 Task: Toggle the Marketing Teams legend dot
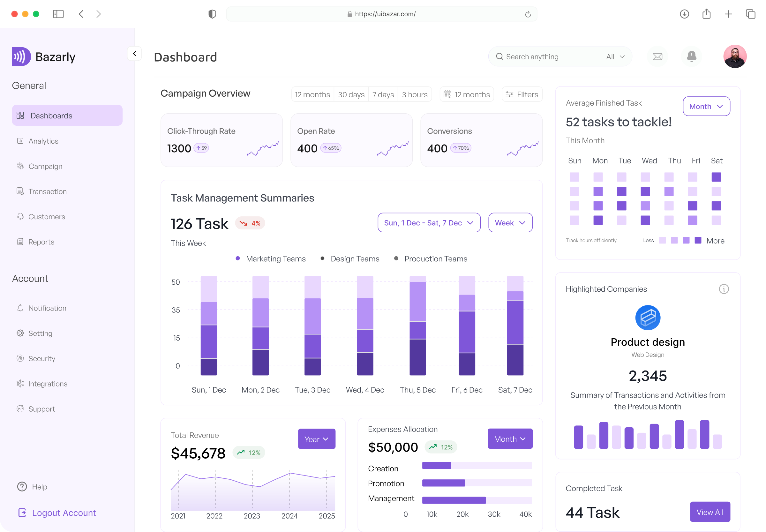tap(238, 259)
